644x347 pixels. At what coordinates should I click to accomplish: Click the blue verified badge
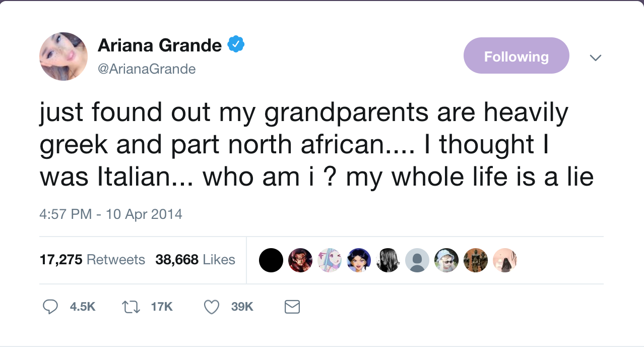click(x=236, y=45)
